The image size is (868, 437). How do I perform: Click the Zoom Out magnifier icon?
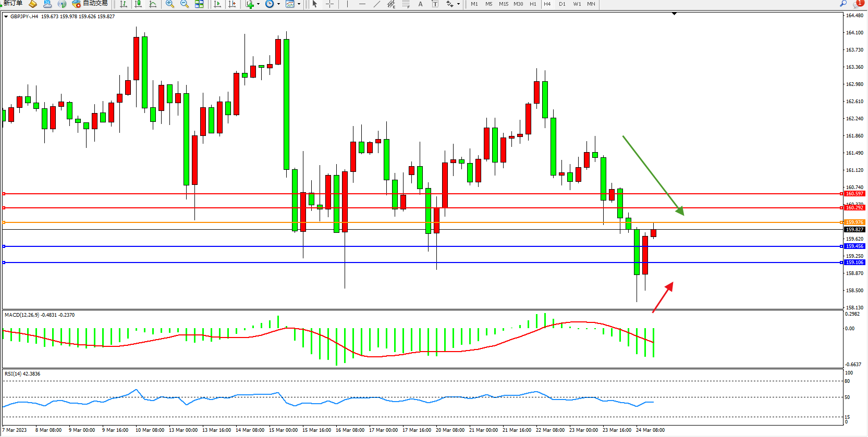185,4
